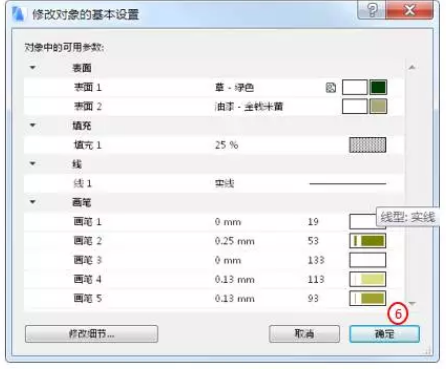446x371 pixels.
Task: Click the 油漆 surface value in 表面 2
Action: (249, 107)
